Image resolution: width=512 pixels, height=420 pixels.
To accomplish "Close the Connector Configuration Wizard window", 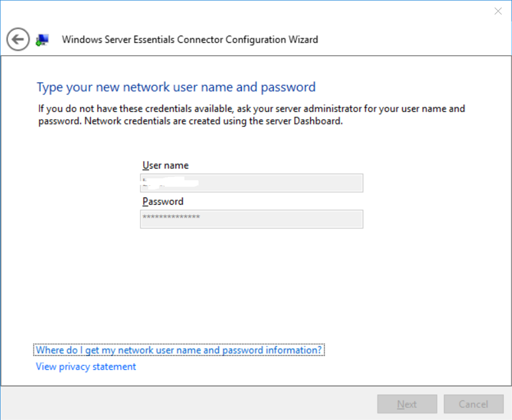I will (x=498, y=11).
